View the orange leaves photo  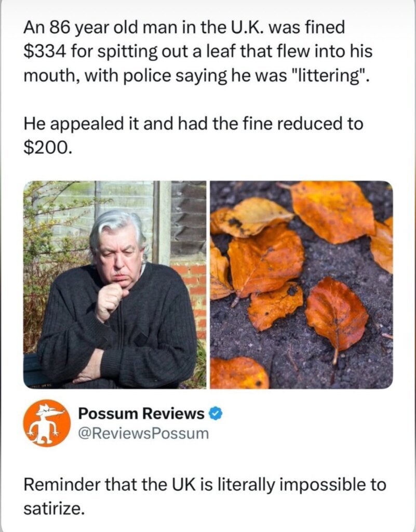coord(301,285)
